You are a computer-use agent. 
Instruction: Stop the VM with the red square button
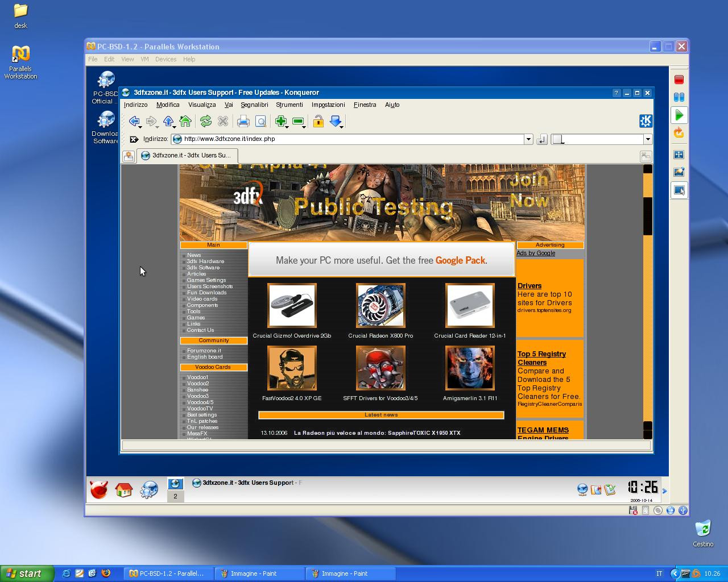pos(679,80)
